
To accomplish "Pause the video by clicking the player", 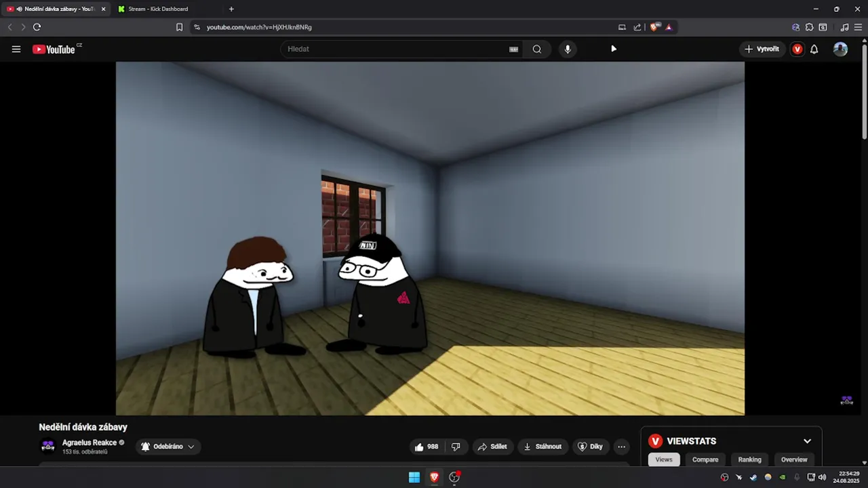I will pyautogui.click(x=430, y=239).
